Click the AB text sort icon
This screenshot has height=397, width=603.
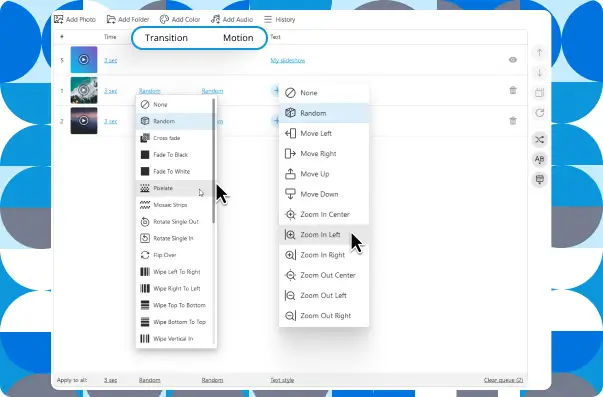click(x=540, y=159)
